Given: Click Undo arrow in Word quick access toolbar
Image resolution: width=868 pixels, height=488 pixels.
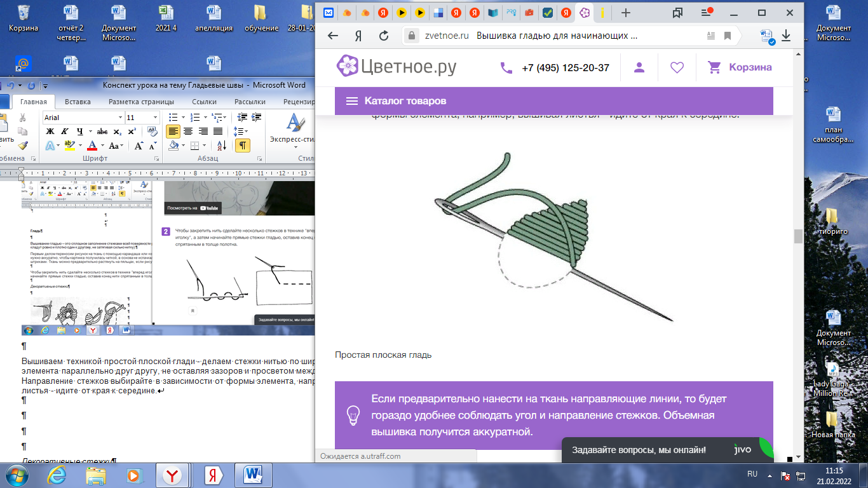Looking at the screenshot, I should coord(10,85).
